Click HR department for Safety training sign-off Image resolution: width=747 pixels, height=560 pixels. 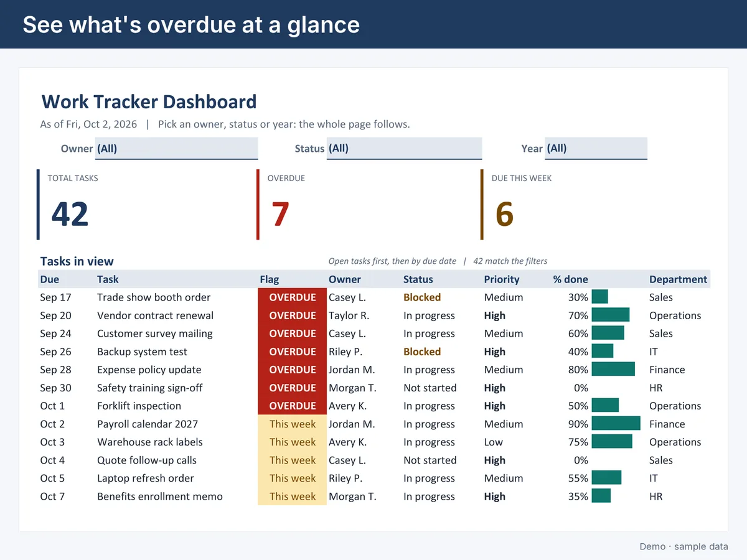pyautogui.click(x=656, y=388)
